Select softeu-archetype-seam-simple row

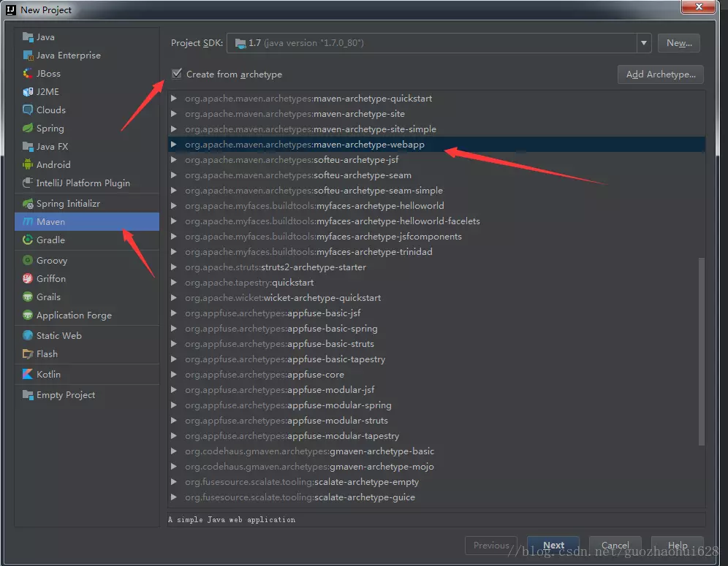[436, 190]
